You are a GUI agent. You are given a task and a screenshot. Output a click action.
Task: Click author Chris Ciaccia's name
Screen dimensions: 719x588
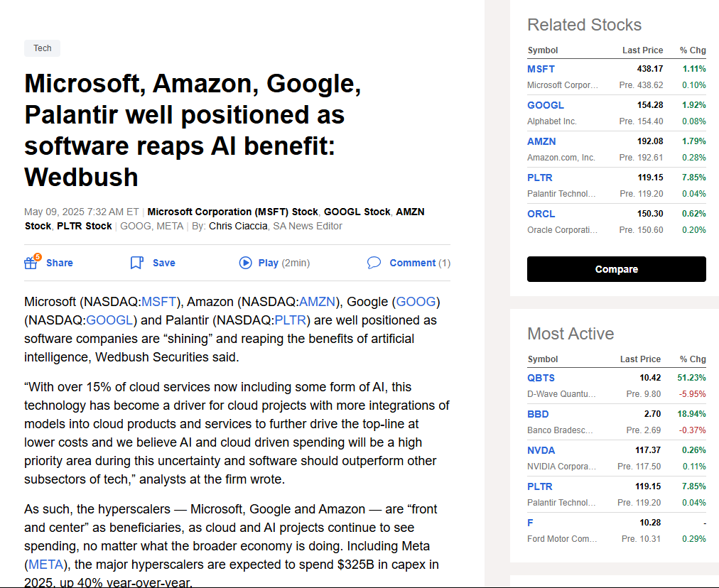[238, 226]
